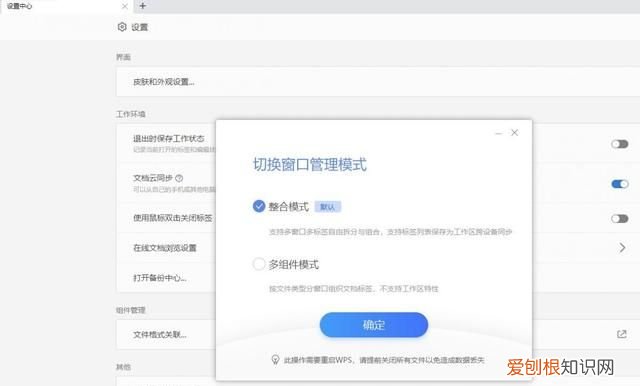Click the lightbulb tip icon in dialog
Image resolution: width=640 pixels, height=386 pixels.
(275, 359)
